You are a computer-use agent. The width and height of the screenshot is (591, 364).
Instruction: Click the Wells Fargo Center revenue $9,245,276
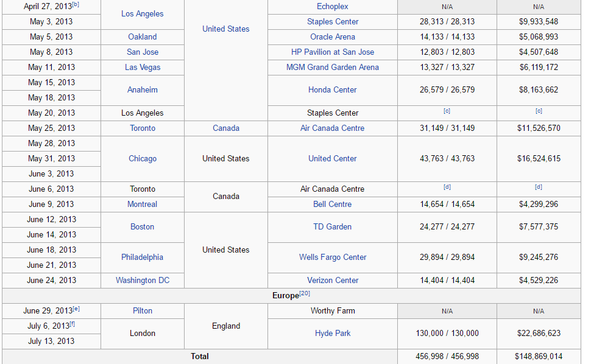(539, 257)
